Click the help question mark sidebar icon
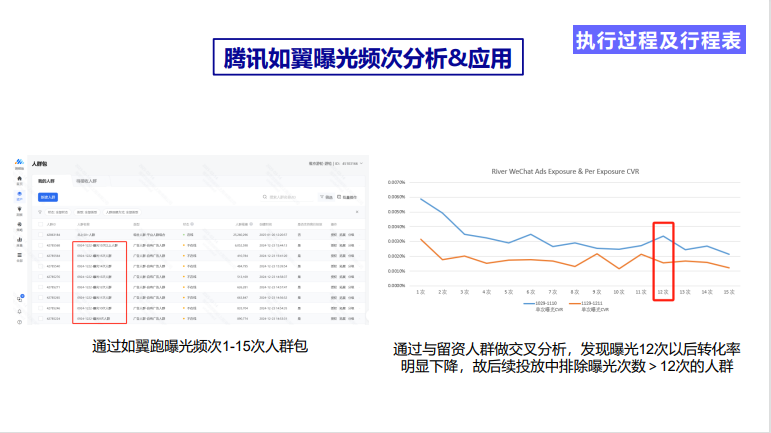771x433 pixels. [x=19, y=322]
